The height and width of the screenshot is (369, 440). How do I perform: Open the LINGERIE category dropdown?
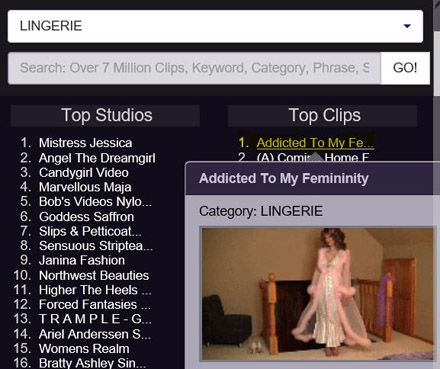pos(215,26)
